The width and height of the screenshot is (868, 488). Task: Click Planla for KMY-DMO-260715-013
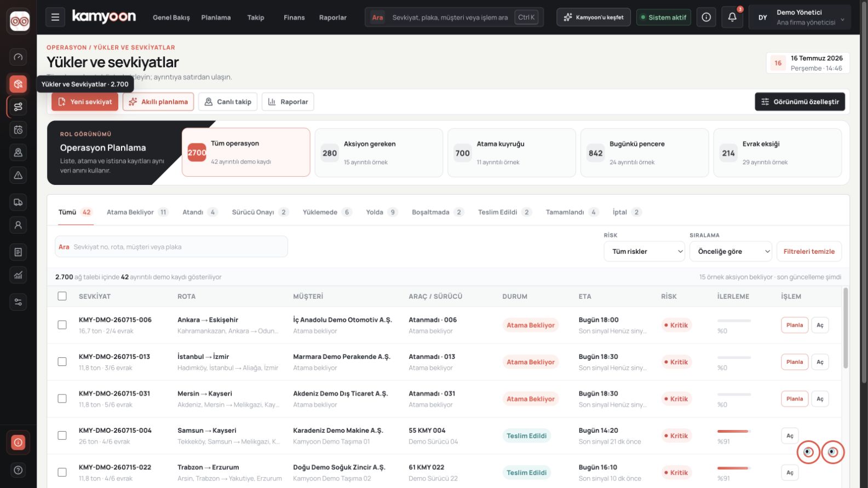click(795, 362)
